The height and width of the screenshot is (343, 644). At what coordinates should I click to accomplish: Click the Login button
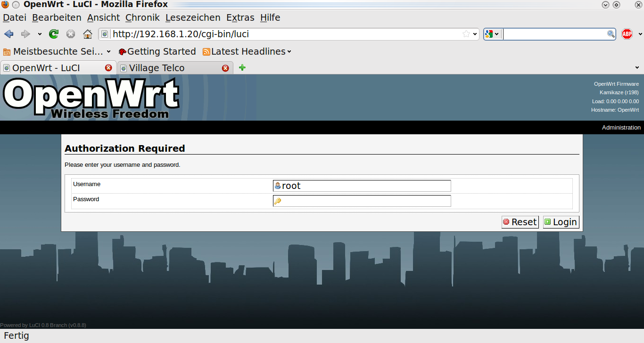(561, 222)
